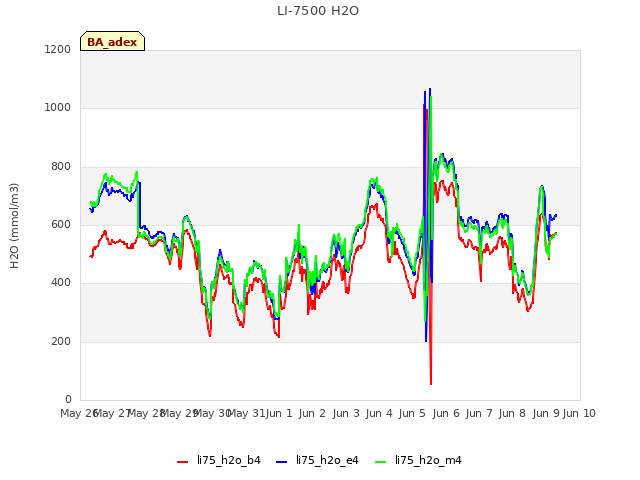
Task: Toggle the li75_h2o_e4 legend entry
Action: coord(317,460)
